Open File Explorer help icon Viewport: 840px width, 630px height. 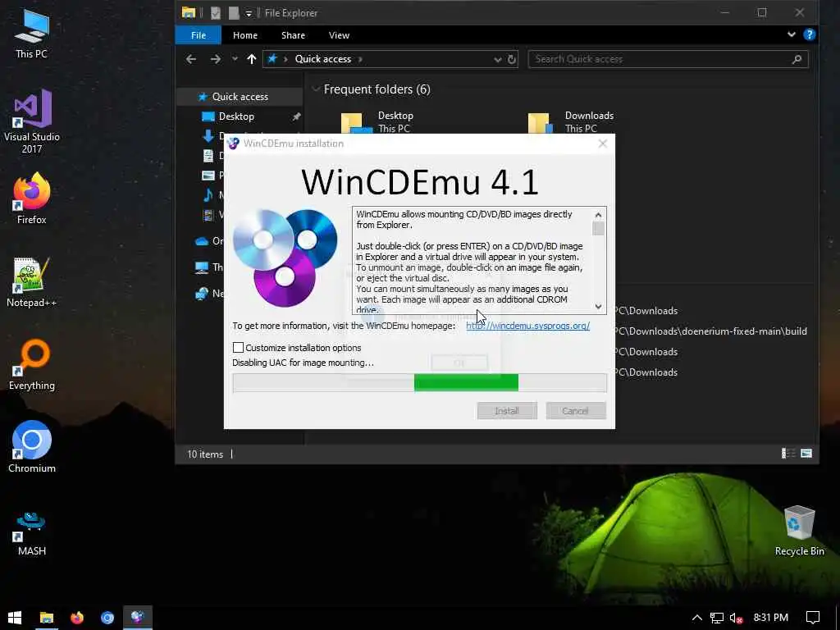pos(810,34)
